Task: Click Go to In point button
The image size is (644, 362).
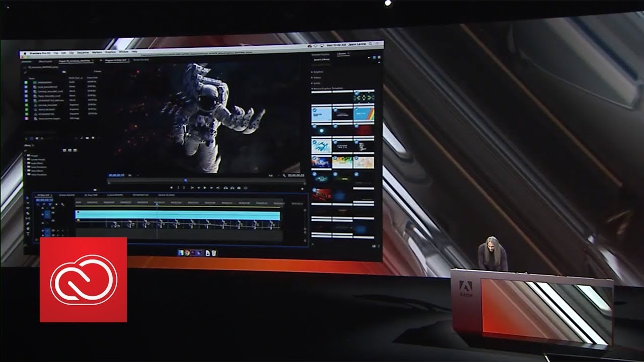Action: point(192,188)
